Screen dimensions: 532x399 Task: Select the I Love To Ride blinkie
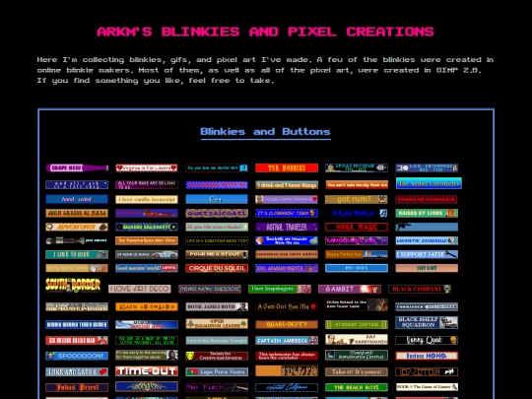77,254
